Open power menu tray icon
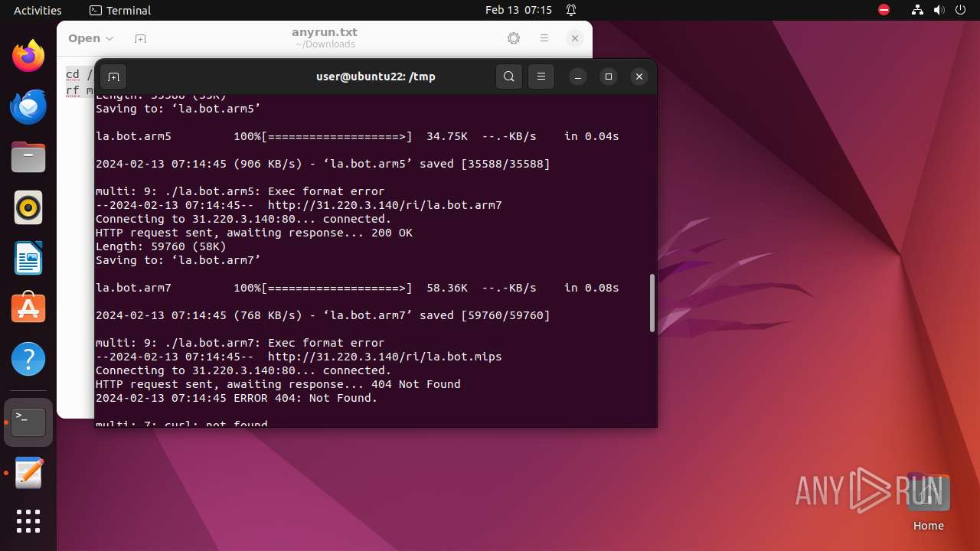 (961, 10)
